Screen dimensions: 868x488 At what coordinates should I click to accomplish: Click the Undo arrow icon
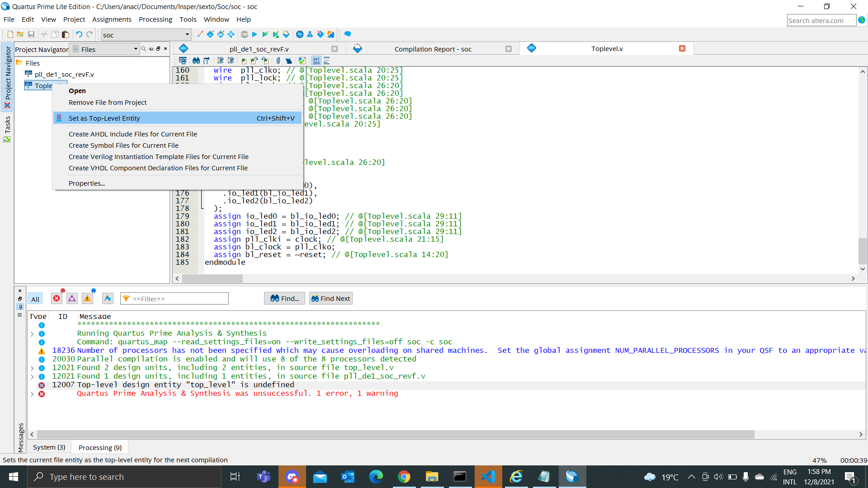point(79,34)
